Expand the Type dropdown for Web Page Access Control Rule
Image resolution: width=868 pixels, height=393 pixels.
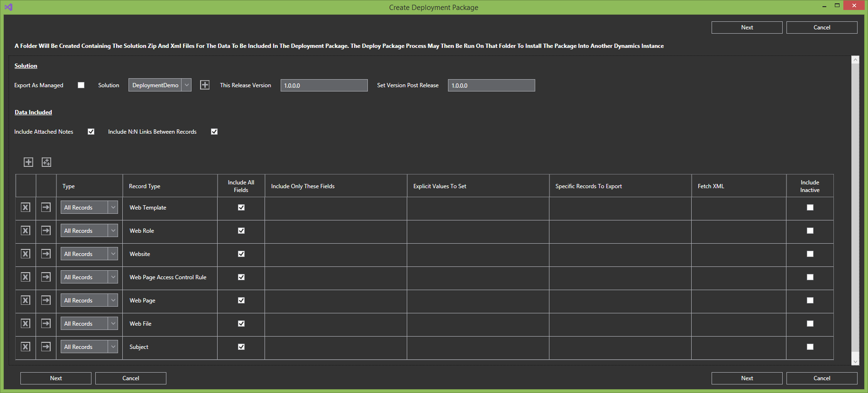tap(113, 277)
